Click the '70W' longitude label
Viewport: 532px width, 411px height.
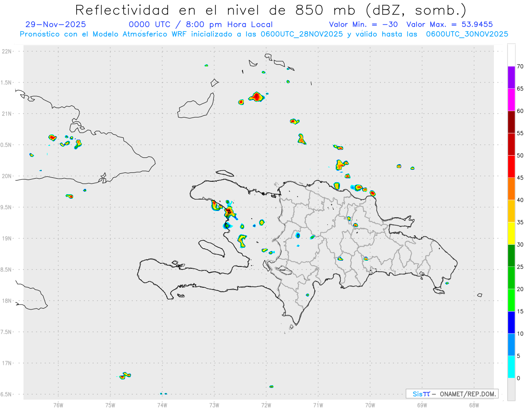[370, 405]
